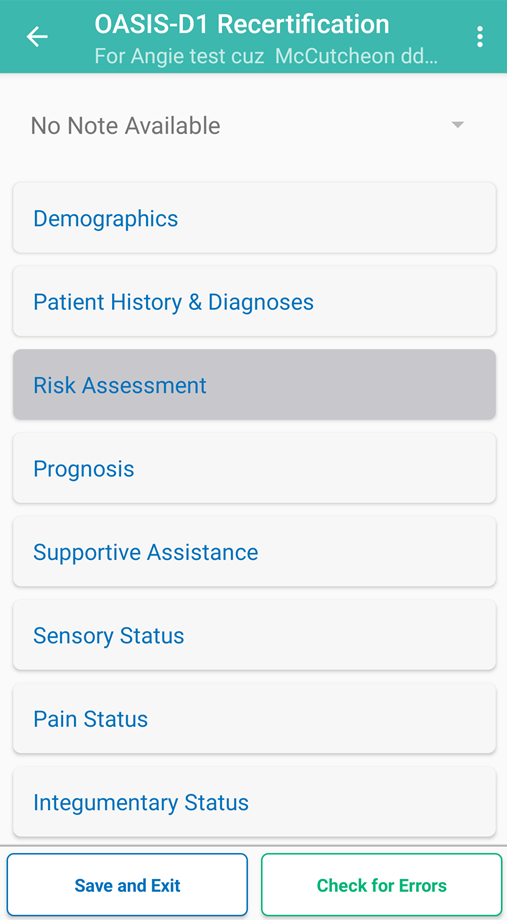Image resolution: width=507 pixels, height=920 pixels.
Task: Go back using the header arrow
Action: pyautogui.click(x=37, y=36)
